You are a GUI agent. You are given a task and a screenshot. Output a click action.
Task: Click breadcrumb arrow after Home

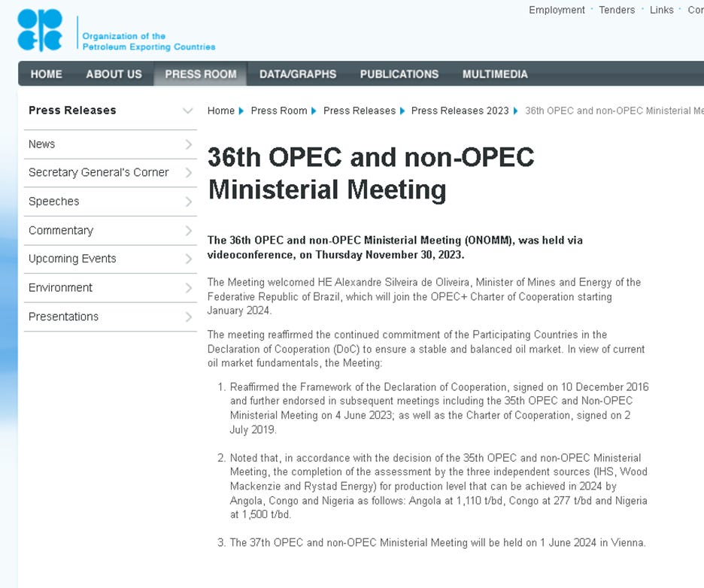click(241, 111)
